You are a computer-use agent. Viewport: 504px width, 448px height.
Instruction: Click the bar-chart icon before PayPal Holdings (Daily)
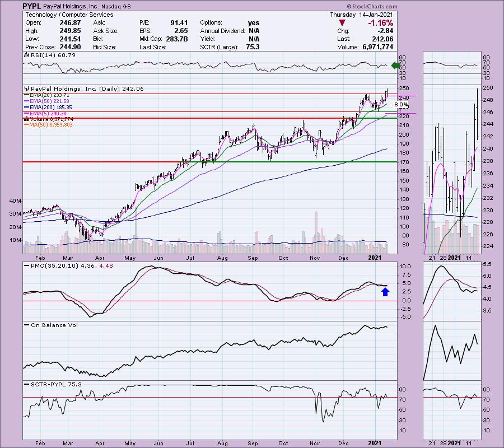point(27,88)
